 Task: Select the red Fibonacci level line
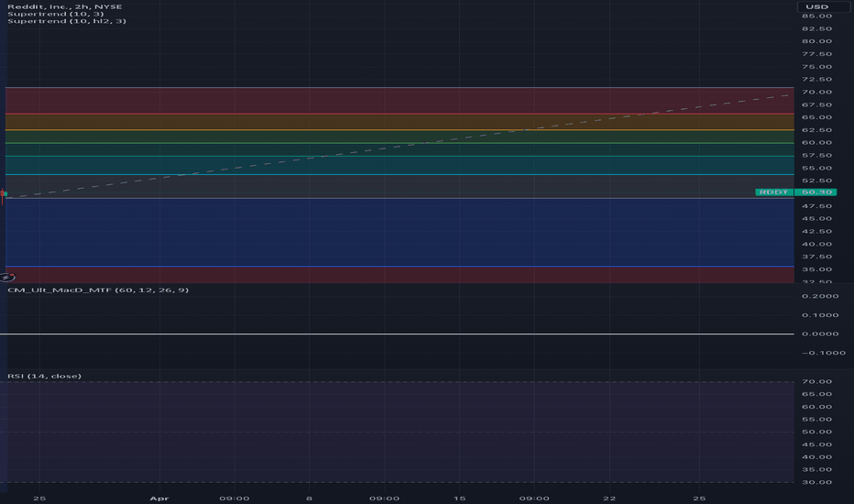(x=400, y=114)
